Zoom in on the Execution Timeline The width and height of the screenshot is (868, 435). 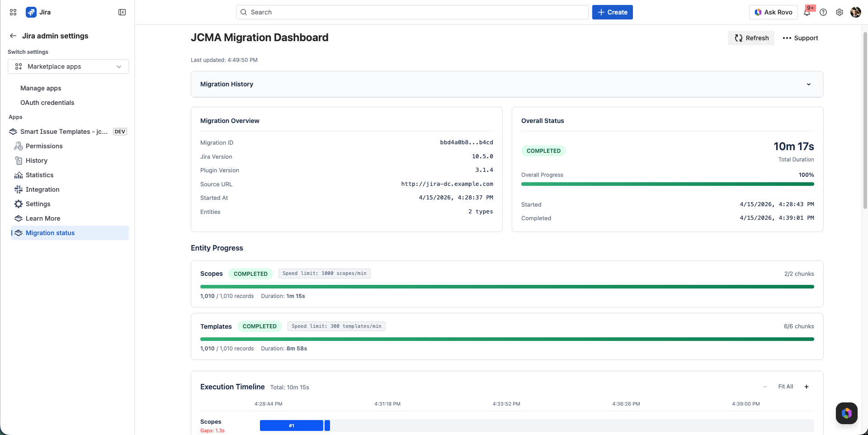[807, 387]
